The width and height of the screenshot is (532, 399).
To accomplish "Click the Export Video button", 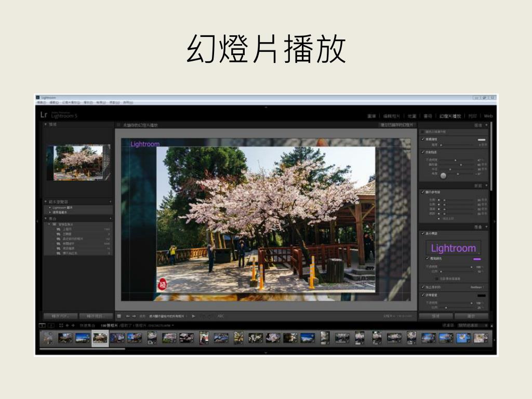I will pyautogui.click(x=95, y=316).
